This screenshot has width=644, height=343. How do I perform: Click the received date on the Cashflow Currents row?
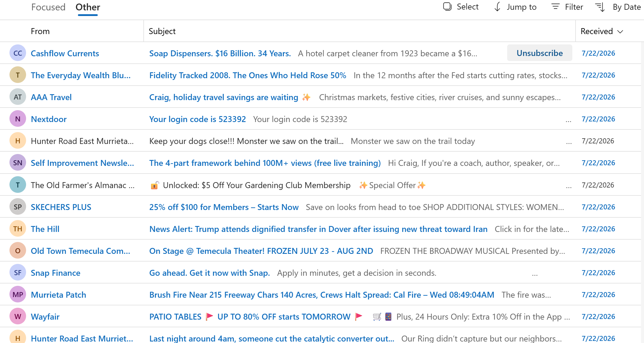598,53
